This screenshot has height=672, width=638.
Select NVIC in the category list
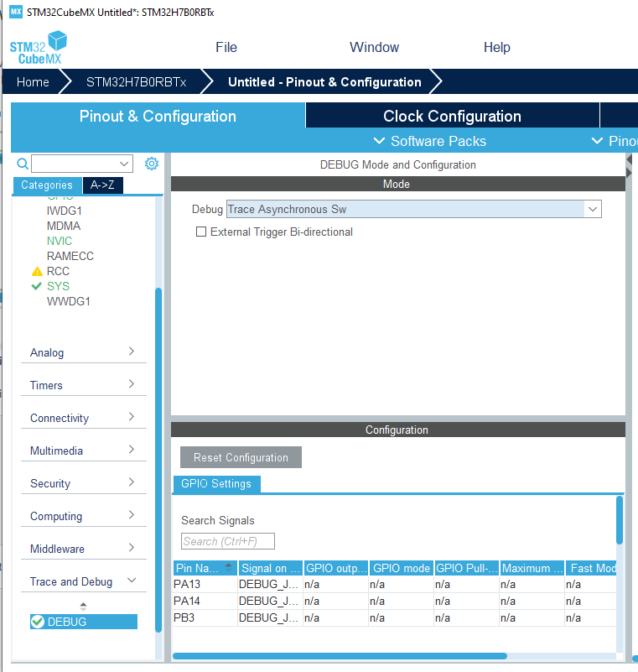[59, 241]
